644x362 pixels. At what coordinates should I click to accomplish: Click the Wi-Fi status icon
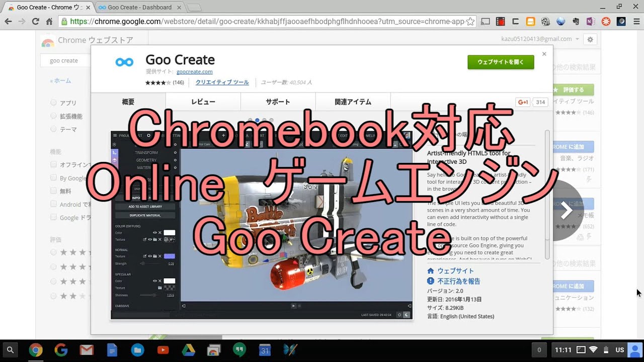point(593,350)
